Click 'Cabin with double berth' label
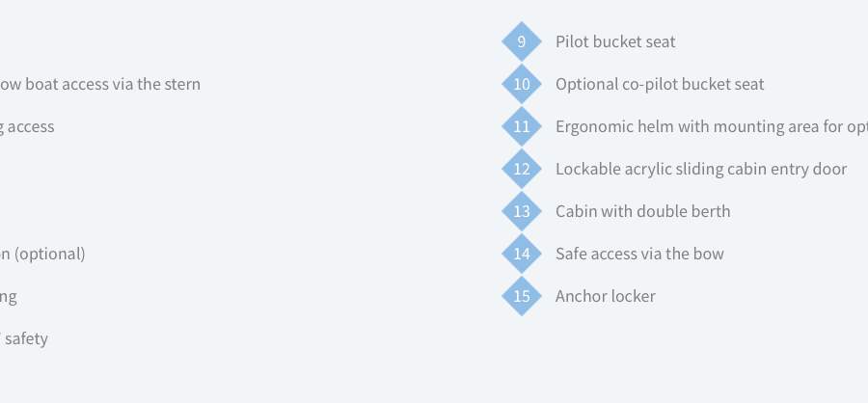This screenshot has width=868, height=403. tap(642, 211)
